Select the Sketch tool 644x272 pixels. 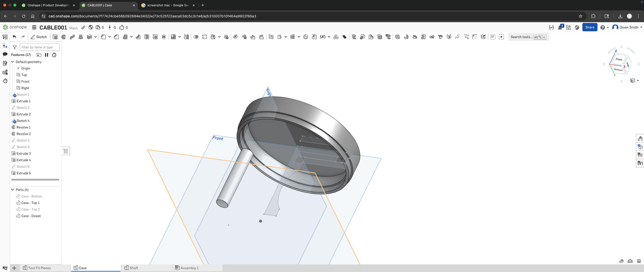[39, 37]
